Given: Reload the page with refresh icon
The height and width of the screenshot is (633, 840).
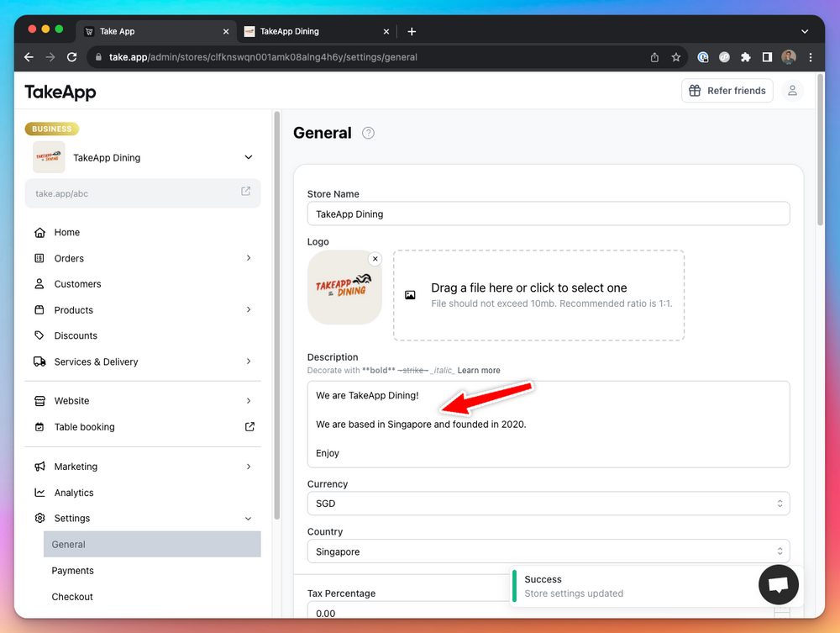Looking at the screenshot, I should [71, 57].
